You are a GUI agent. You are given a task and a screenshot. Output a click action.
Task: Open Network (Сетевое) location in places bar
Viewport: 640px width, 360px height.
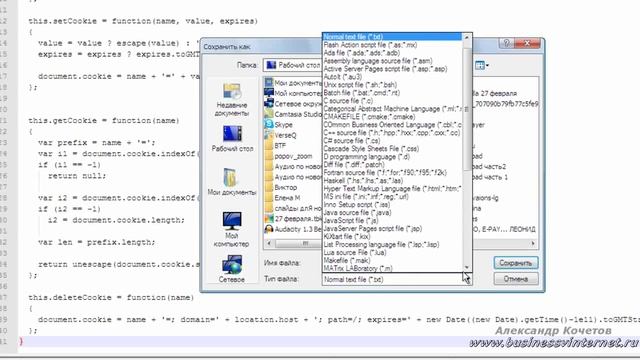click(231, 269)
